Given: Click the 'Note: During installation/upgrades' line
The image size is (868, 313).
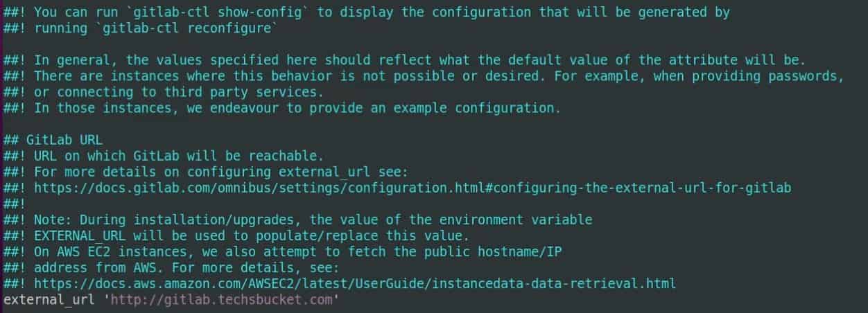Looking at the screenshot, I should tap(298, 220).
